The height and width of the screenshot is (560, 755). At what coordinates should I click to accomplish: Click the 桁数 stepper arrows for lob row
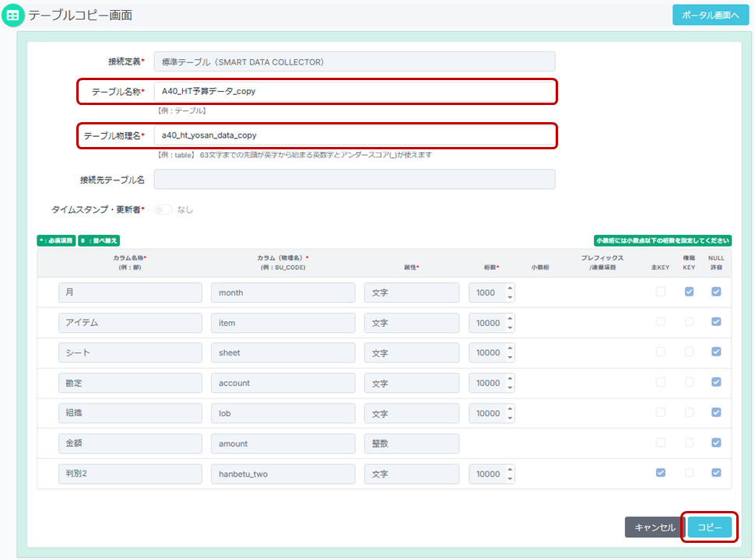click(510, 413)
